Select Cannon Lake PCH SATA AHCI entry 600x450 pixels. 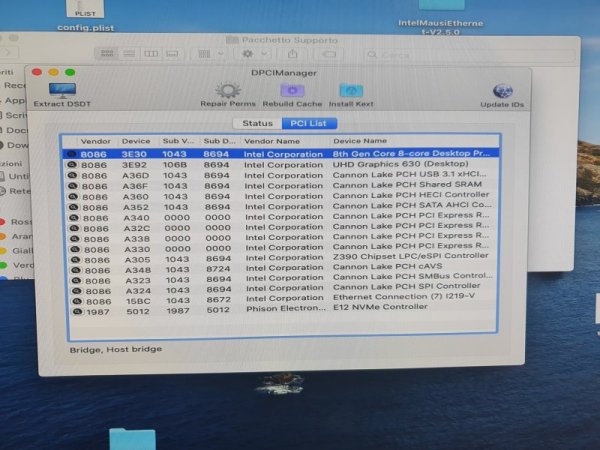pyautogui.click(x=412, y=205)
